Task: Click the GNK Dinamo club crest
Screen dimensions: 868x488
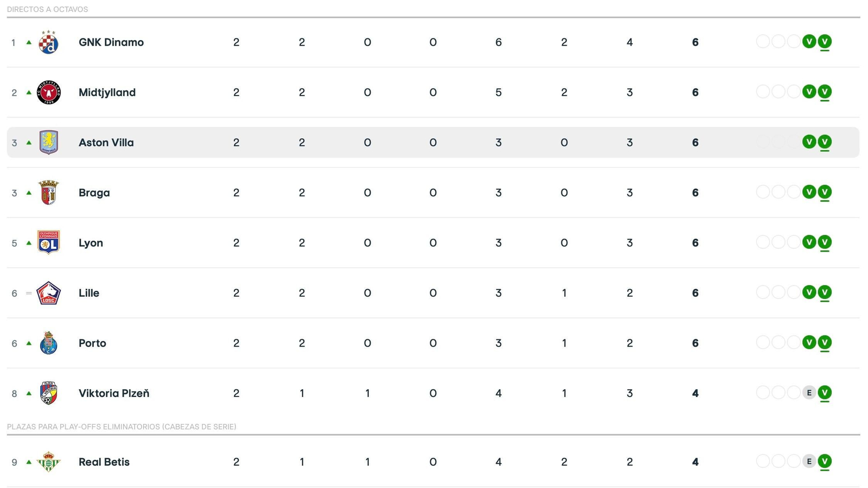Action: pos(48,42)
